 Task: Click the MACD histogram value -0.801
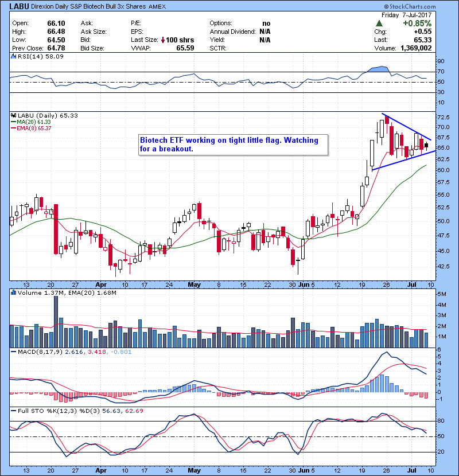[x=121, y=352]
